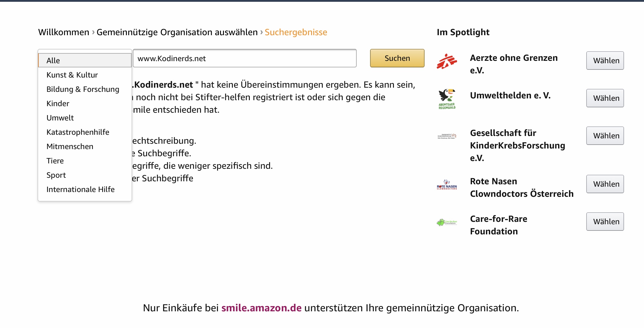Image resolution: width=644 pixels, height=328 pixels.
Task: Click Wählen for Rote Nasen Clowndoctors
Action: 605,184
